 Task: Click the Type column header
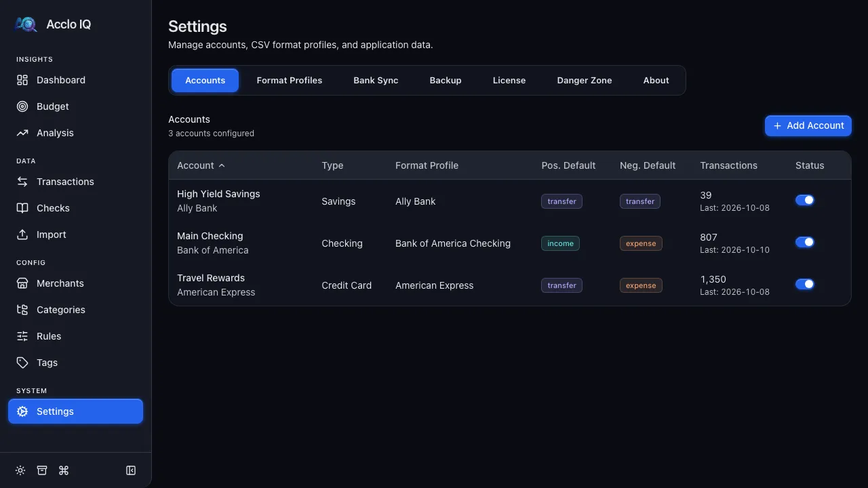[x=332, y=165]
